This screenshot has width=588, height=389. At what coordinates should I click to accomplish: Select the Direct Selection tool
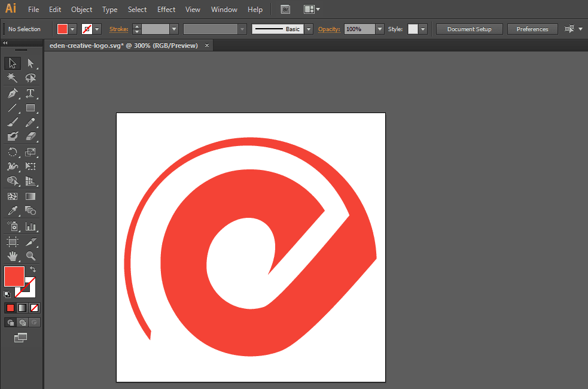click(31, 63)
